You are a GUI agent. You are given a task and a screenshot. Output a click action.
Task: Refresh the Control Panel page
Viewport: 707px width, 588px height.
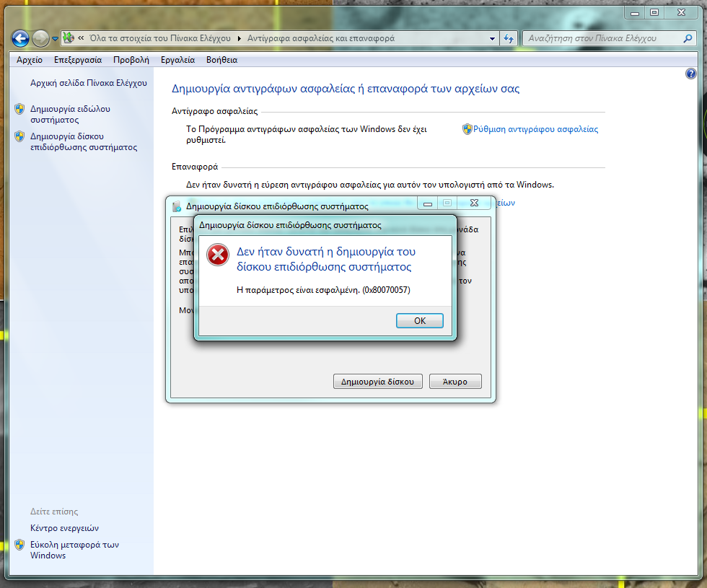point(509,38)
